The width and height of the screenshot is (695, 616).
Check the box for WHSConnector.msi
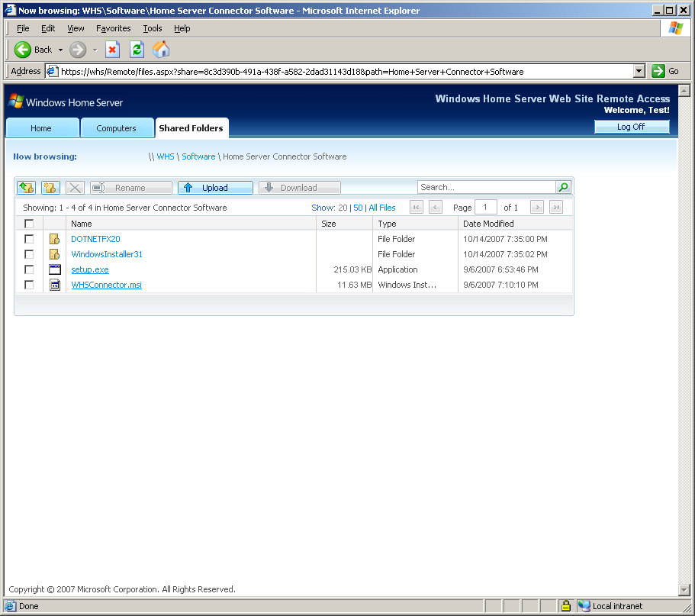coord(29,285)
